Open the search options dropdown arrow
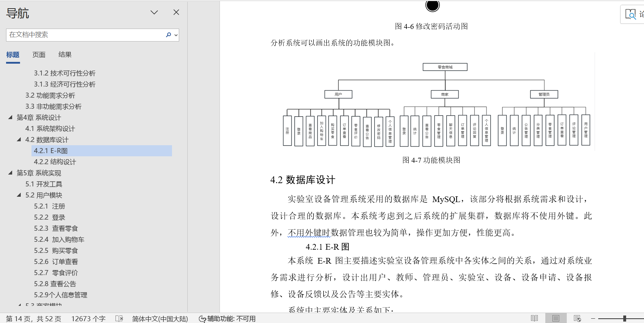This screenshot has height=323, width=644. click(176, 35)
